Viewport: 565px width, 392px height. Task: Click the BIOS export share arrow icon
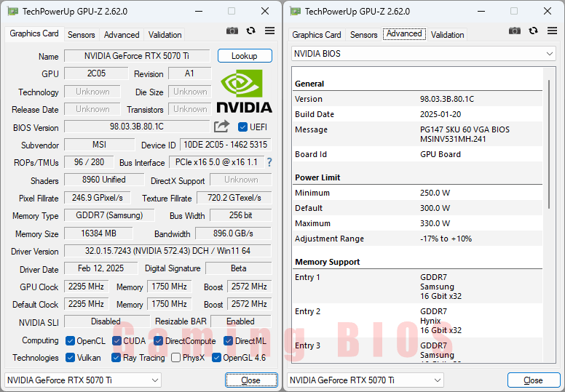click(x=221, y=127)
